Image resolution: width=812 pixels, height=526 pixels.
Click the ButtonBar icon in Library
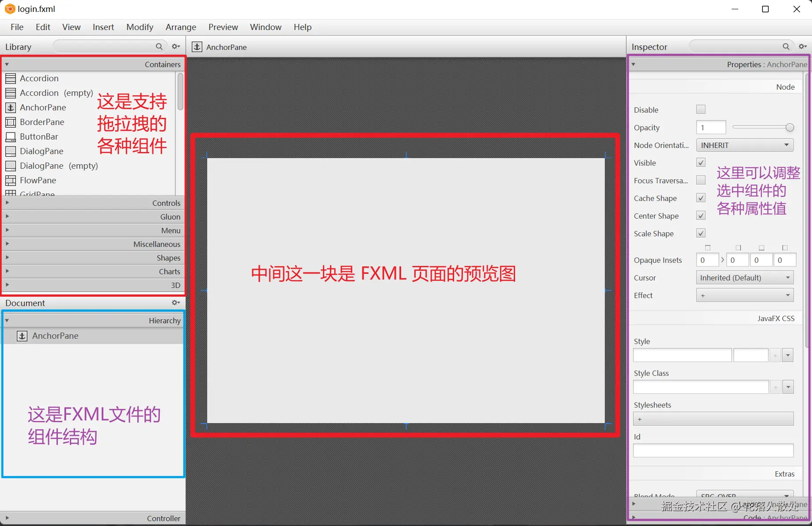[11, 137]
